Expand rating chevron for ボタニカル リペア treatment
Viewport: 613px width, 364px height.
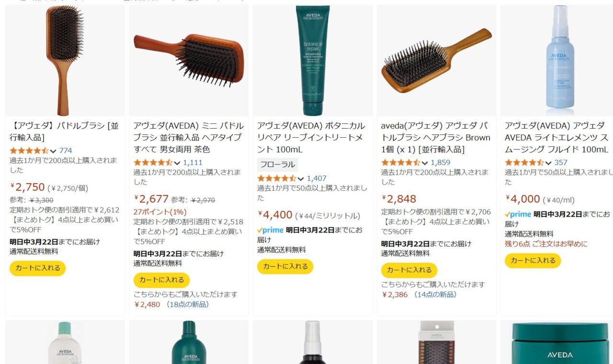301,179
